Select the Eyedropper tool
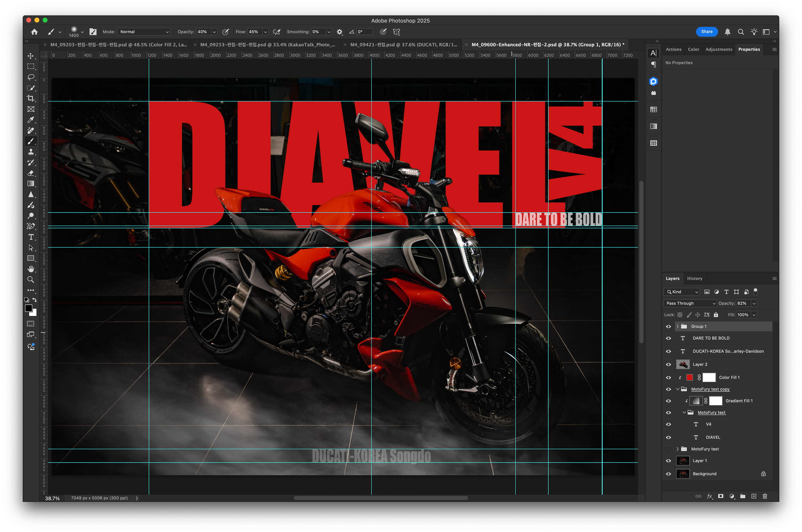The height and width of the screenshot is (532, 802). (x=31, y=120)
